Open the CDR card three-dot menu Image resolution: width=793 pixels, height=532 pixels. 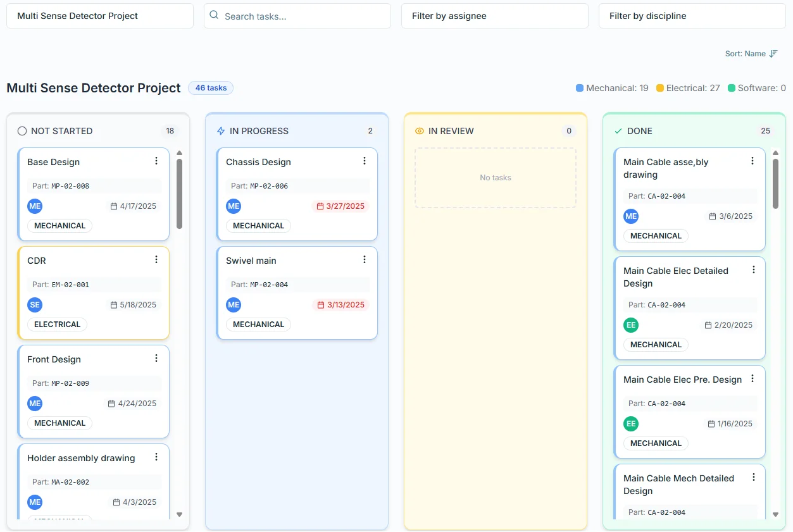(156, 259)
